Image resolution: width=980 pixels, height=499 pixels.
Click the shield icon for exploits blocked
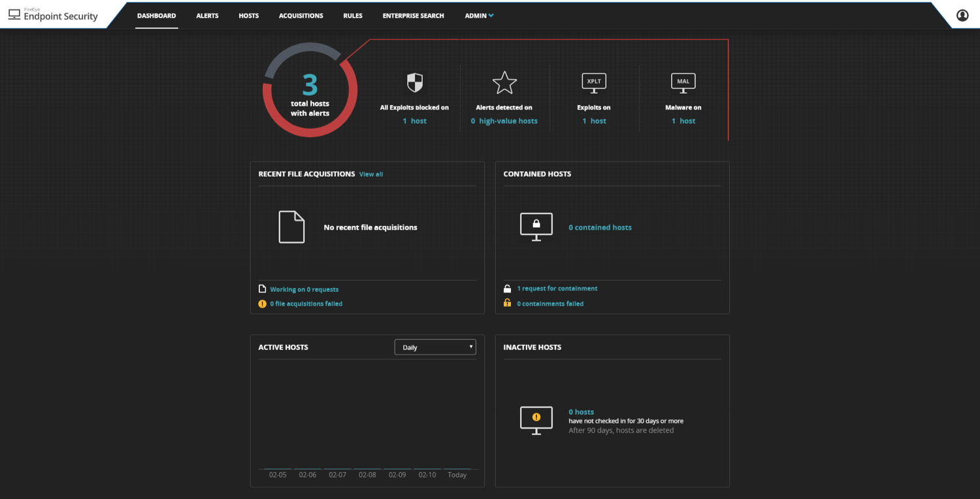coord(414,83)
